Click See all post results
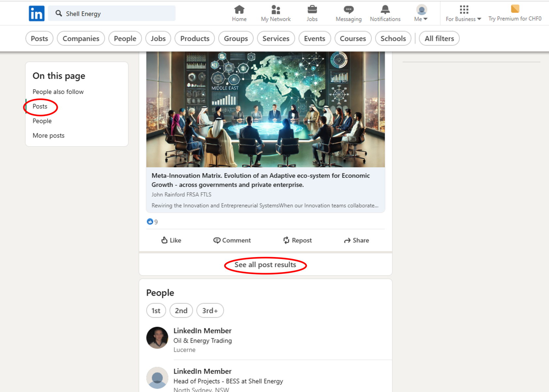 coord(265,265)
